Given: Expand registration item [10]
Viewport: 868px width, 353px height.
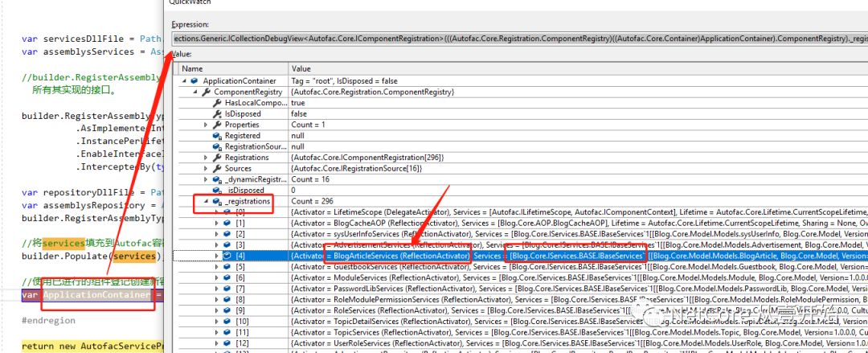Looking at the screenshot, I should (217, 322).
